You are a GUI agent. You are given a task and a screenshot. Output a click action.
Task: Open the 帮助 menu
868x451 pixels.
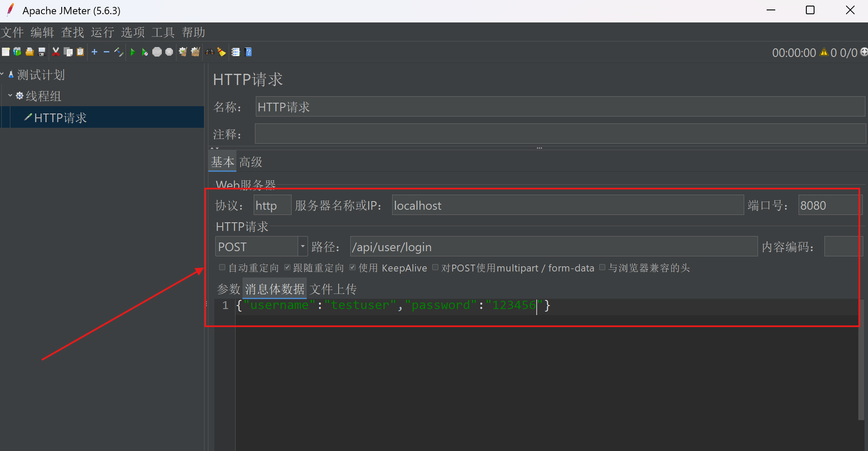click(x=193, y=32)
